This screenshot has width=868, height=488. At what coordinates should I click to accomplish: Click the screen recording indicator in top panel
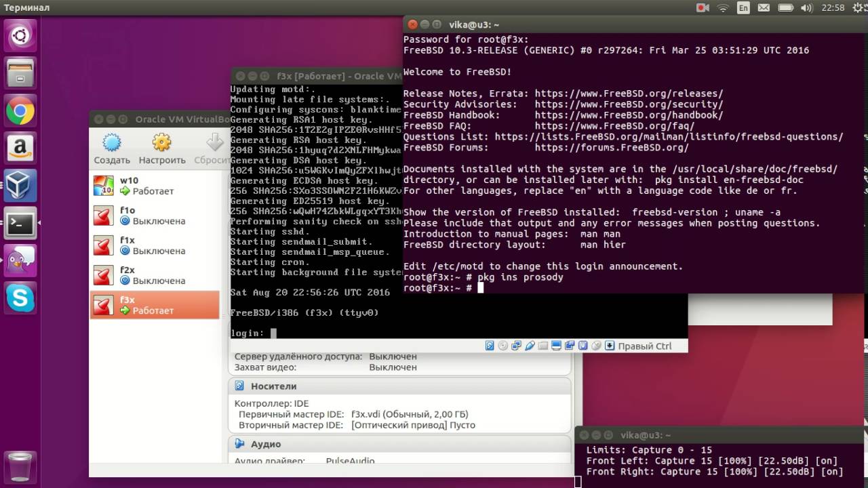[x=703, y=7]
